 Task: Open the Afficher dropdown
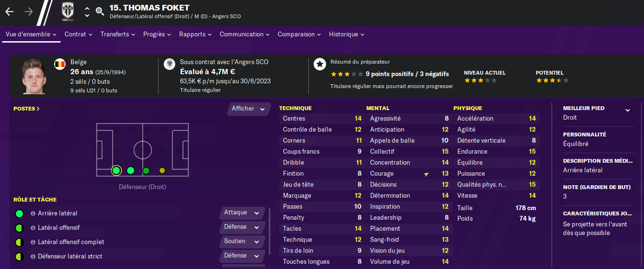249,109
